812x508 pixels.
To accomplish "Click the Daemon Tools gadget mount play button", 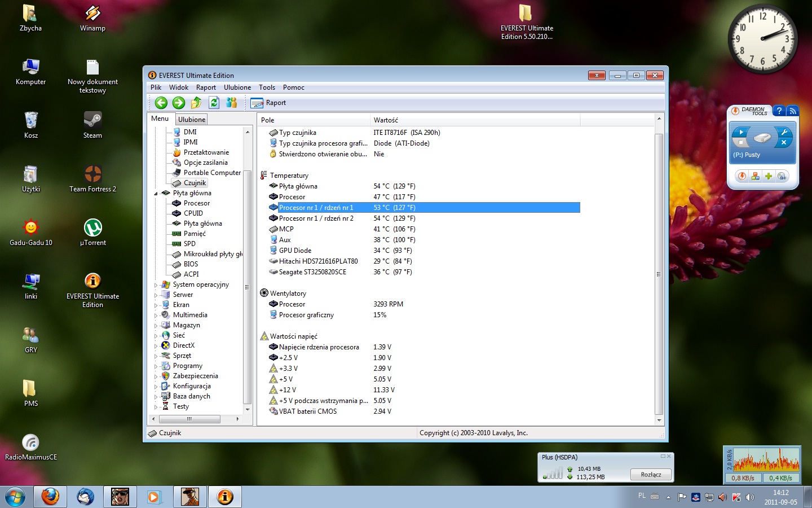I will (x=741, y=132).
